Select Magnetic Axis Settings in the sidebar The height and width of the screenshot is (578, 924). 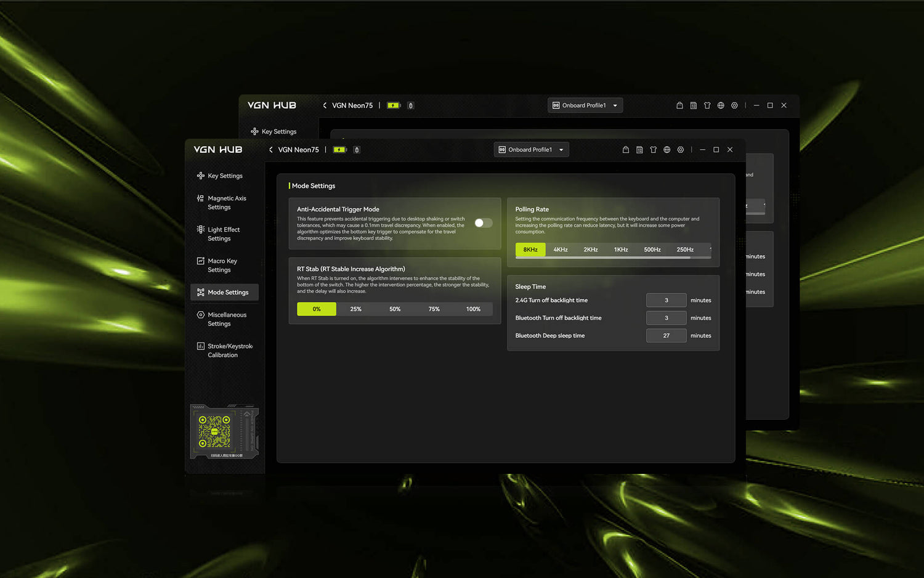click(226, 203)
